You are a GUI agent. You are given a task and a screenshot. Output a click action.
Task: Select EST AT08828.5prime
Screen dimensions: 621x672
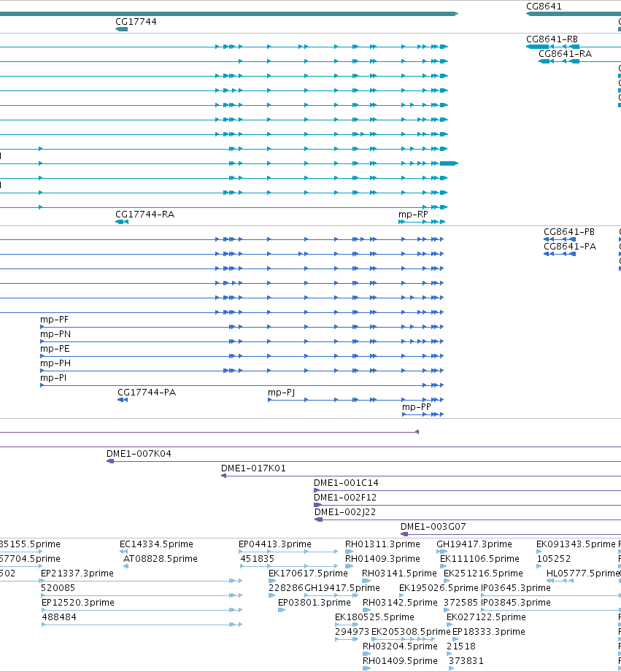tap(161, 559)
